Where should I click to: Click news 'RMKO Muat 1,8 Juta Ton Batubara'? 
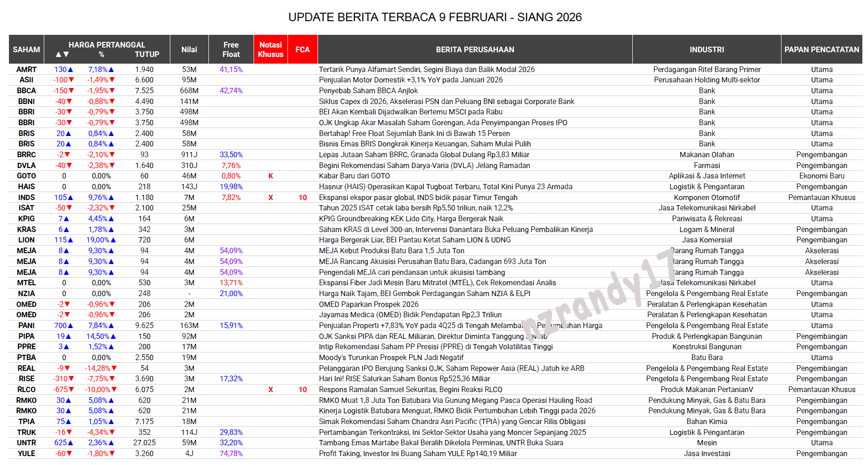coord(455,401)
